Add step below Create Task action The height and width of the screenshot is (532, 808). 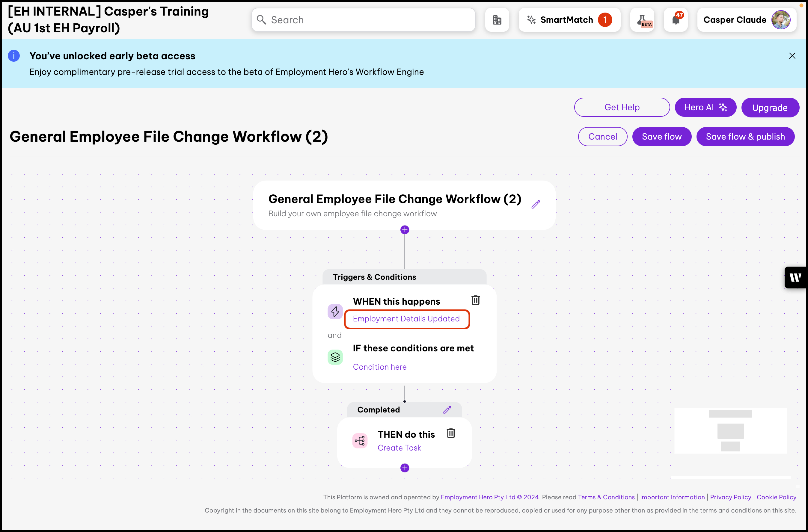(404, 468)
